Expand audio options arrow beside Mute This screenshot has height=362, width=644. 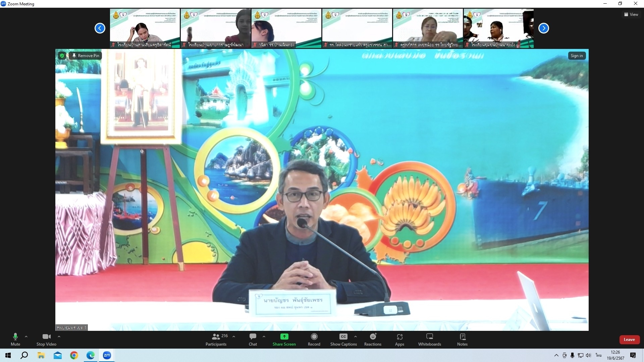pos(26,337)
